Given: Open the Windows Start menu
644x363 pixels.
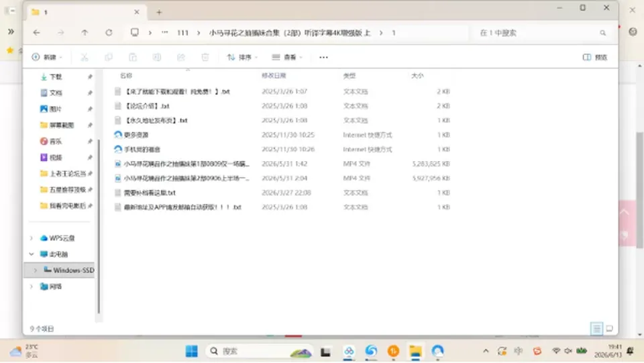Looking at the screenshot, I should 191,351.
